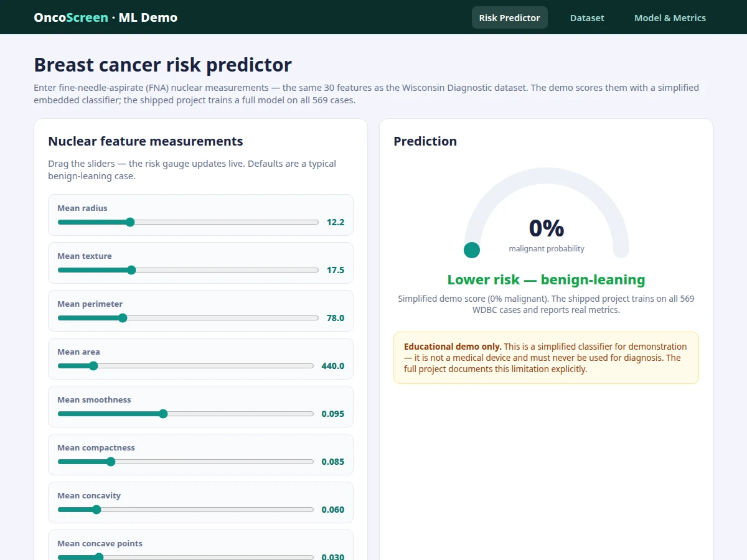747x560 pixels.
Task: Click the Mean texture value 17.5
Action: coord(336,270)
